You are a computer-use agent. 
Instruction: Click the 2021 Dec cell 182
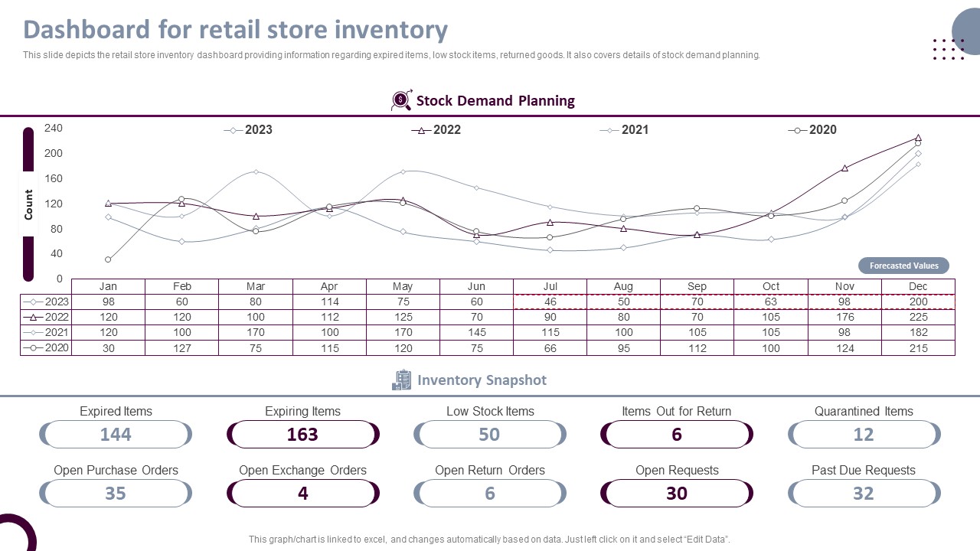click(x=918, y=332)
